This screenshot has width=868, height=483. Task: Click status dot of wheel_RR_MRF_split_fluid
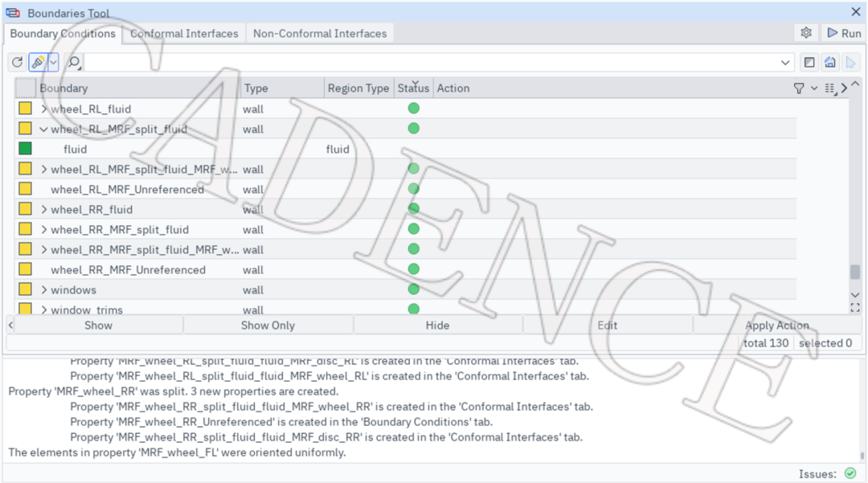pos(413,228)
